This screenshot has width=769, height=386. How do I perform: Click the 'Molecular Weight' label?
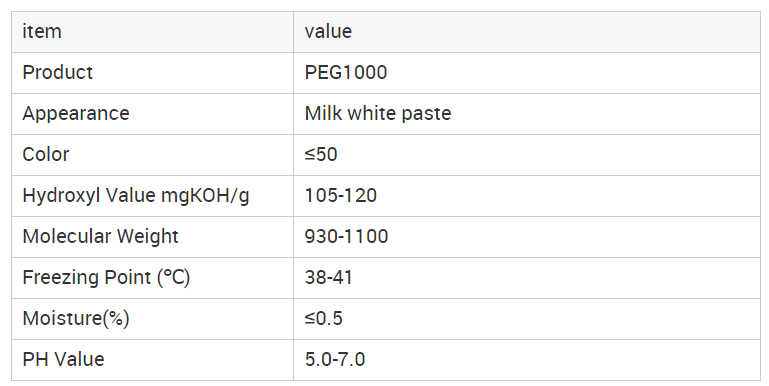point(101,237)
